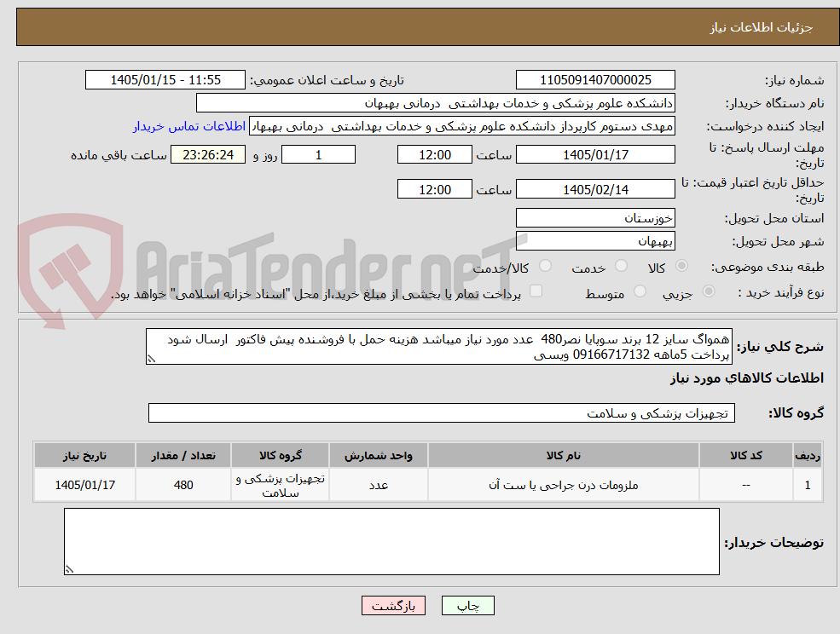This screenshot has width=840, height=634.
Task: Click the request creator name field
Action: coord(461,126)
